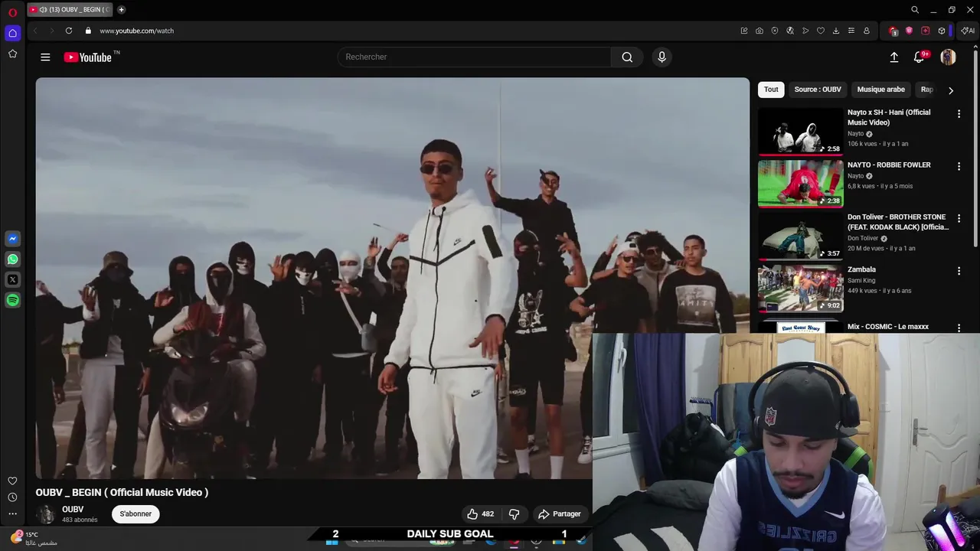Open Don Toliver - BROTHER STONE thumbnail

(x=800, y=236)
